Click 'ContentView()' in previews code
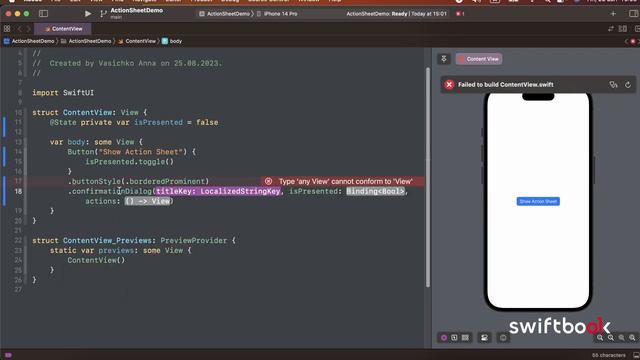The image size is (640, 360). tap(96, 260)
